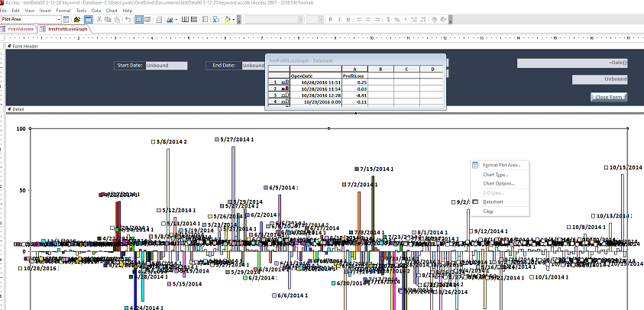Click the Paste clipboard icon

click(117, 19)
